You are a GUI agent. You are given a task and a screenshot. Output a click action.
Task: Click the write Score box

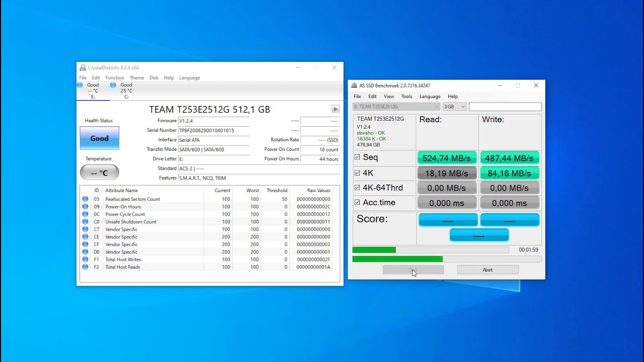coord(510,220)
